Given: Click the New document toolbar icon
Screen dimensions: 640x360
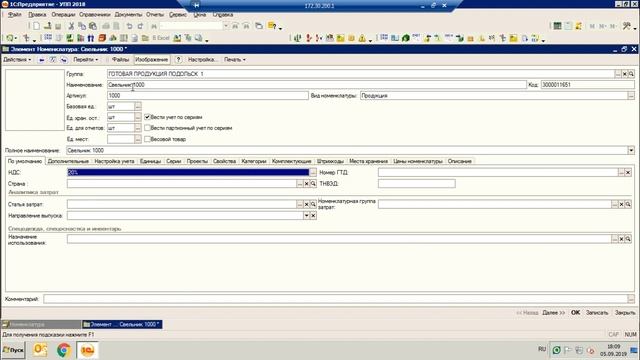Looking at the screenshot, I should click(36, 26).
